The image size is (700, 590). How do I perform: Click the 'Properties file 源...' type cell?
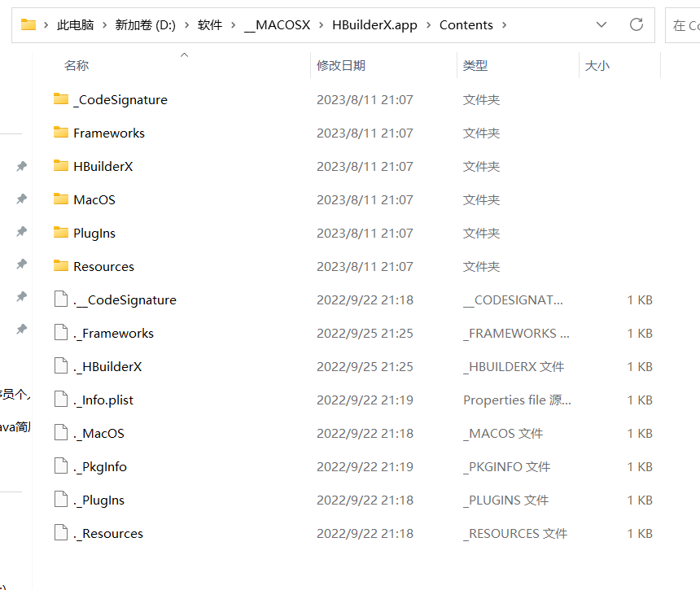coord(517,400)
